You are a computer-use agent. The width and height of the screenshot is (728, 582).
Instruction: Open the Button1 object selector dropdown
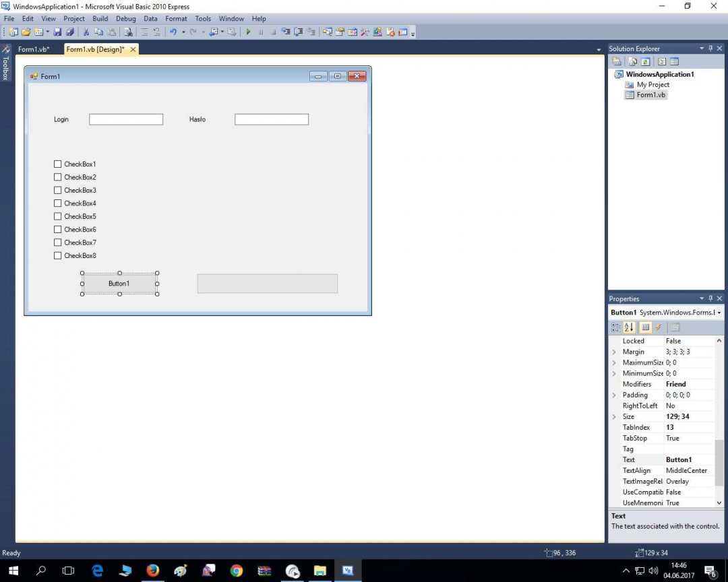coord(719,313)
